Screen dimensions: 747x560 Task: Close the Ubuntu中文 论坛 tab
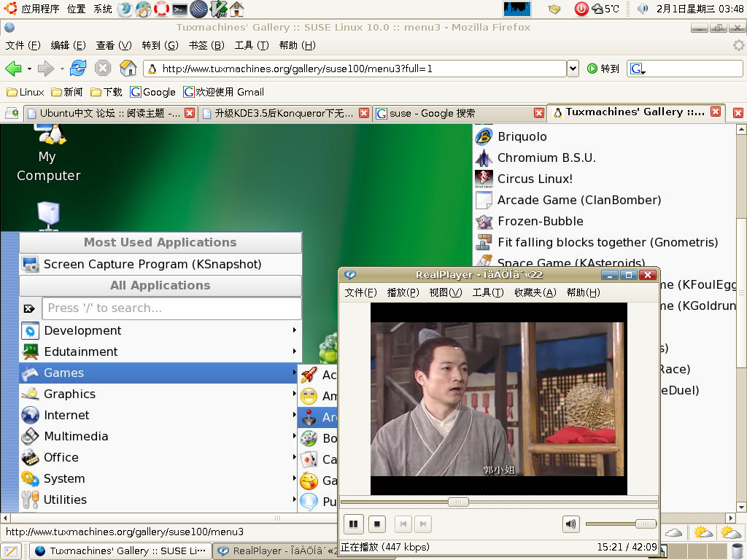coord(190,113)
